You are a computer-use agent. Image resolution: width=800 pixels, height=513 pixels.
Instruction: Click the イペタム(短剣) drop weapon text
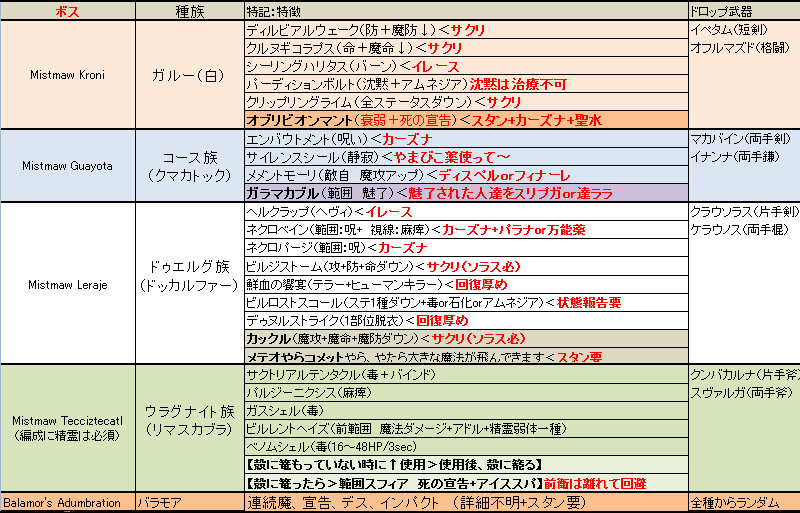pyautogui.click(x=729, y=30)
